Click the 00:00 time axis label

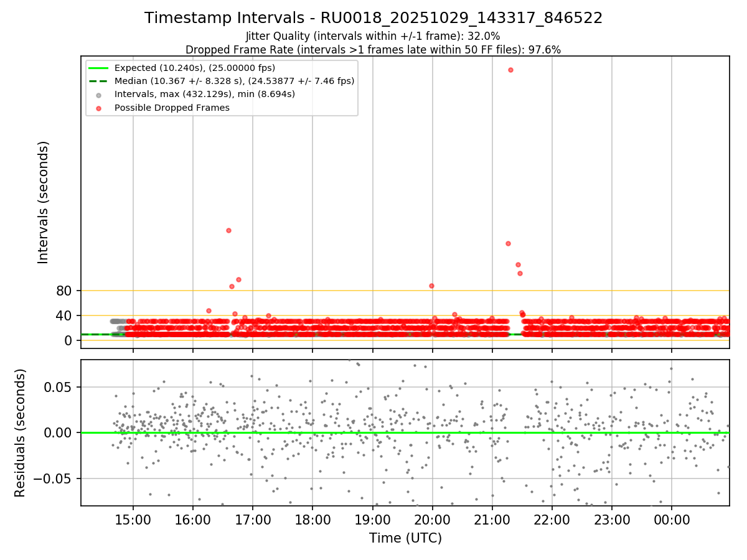point(672,519)
